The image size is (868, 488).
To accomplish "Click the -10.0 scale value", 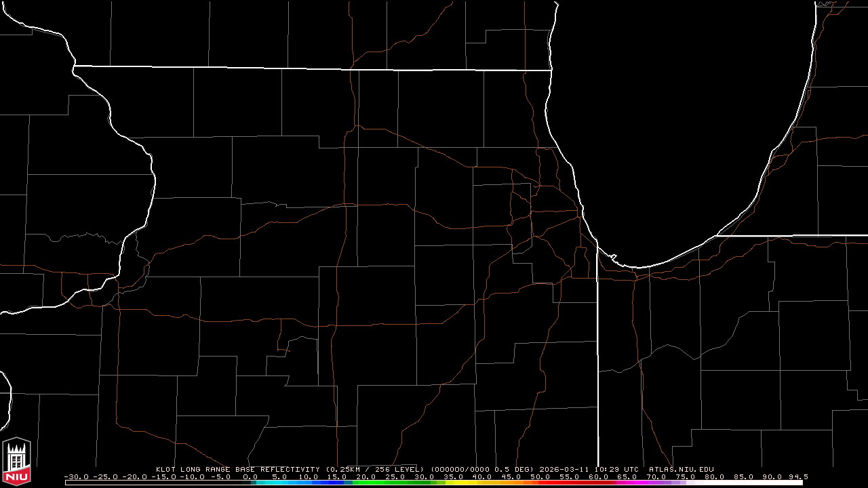I will click(x=193, y=476).
